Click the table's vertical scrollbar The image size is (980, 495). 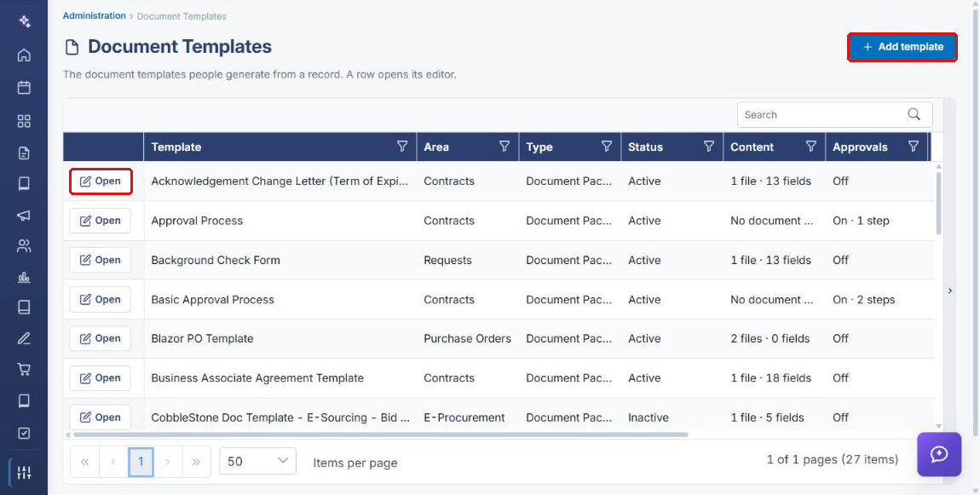(x=939, y=203)
